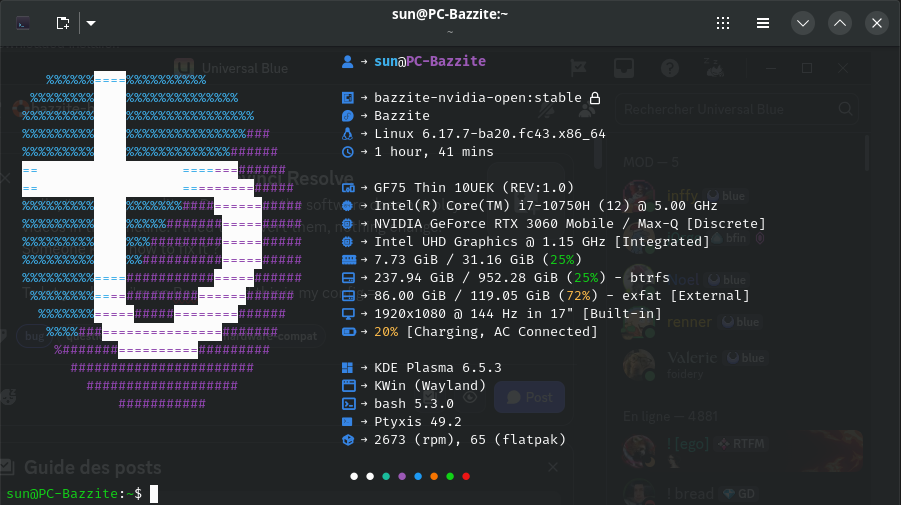Open the Ptyxis hamburger menu
This screenshot has width=901, height=505.
tap(763, 23)
